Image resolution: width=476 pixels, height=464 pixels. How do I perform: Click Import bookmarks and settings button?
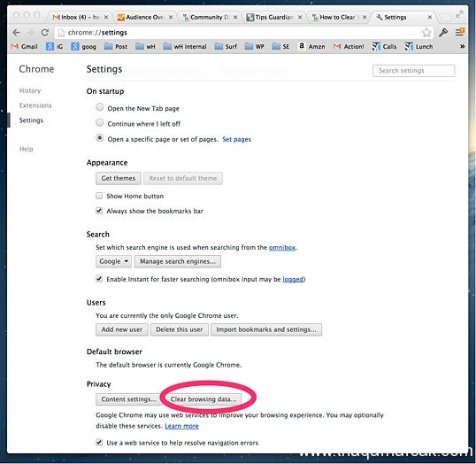(x=266, y=329)
